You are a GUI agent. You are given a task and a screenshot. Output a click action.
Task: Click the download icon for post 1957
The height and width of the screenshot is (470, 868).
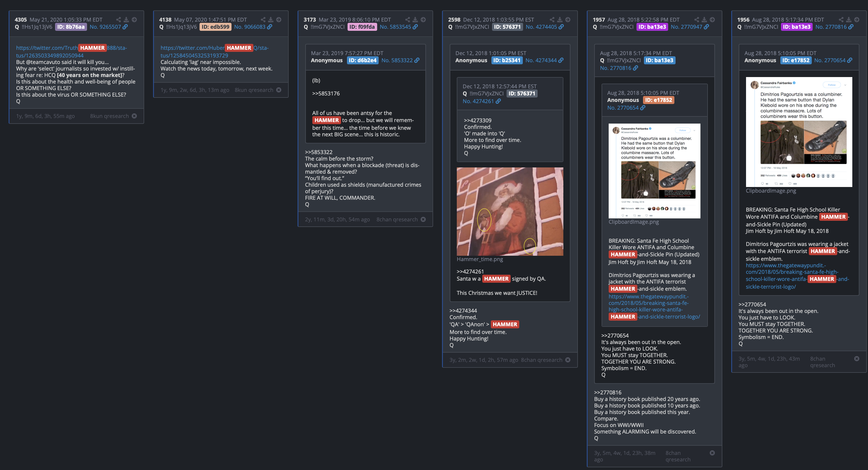[x=704, y=20]
